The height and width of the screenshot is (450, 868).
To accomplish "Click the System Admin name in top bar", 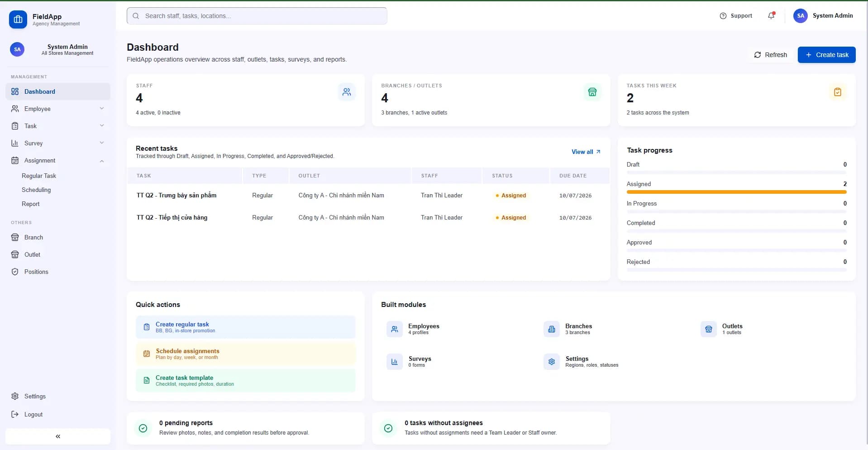I will point(833,16).
